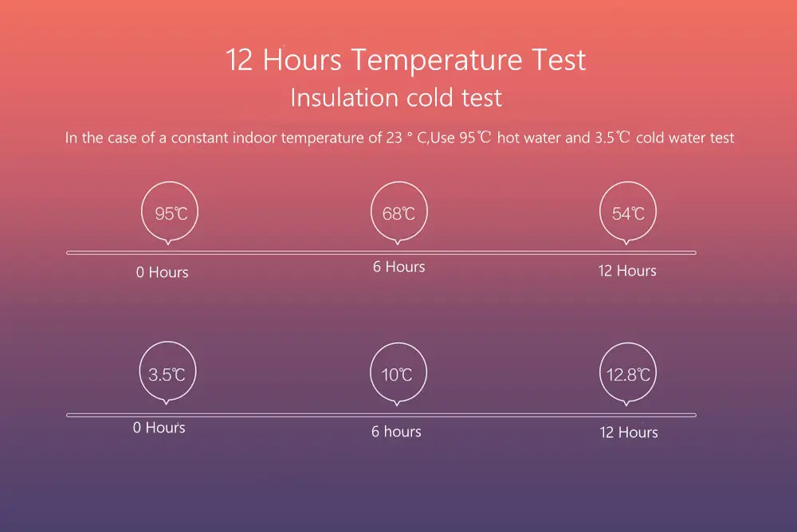This screenshot has height=532, width=797.
Task: Select the 12.8℃ temperature bubble
Action: 628,374
